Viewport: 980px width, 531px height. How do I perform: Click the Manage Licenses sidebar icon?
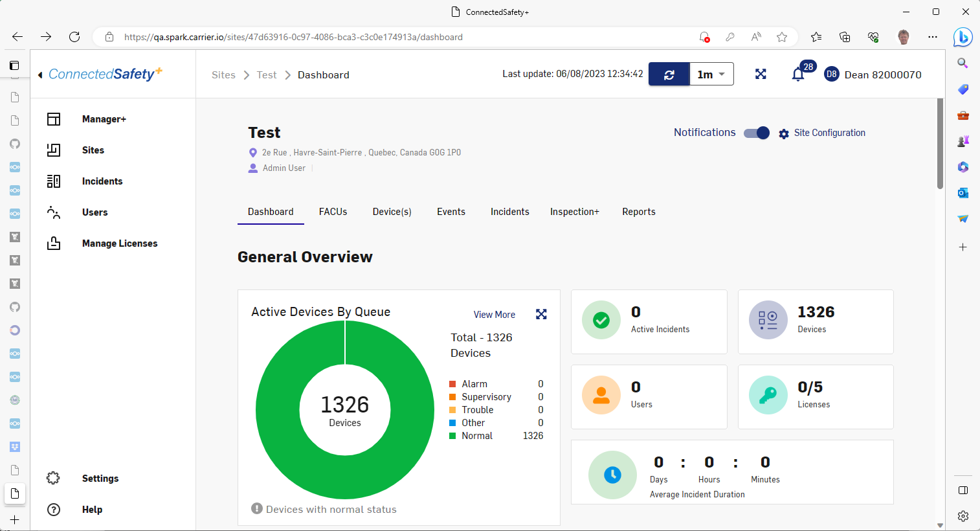click(54, 243)
